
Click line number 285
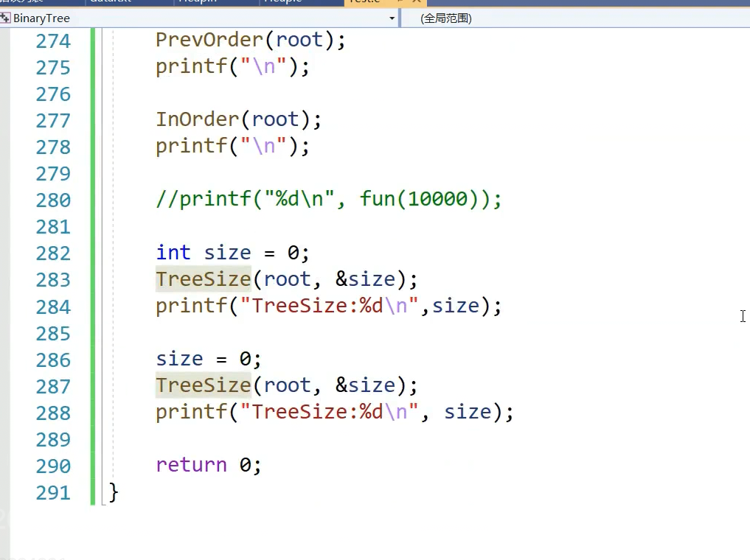point(53,334)
